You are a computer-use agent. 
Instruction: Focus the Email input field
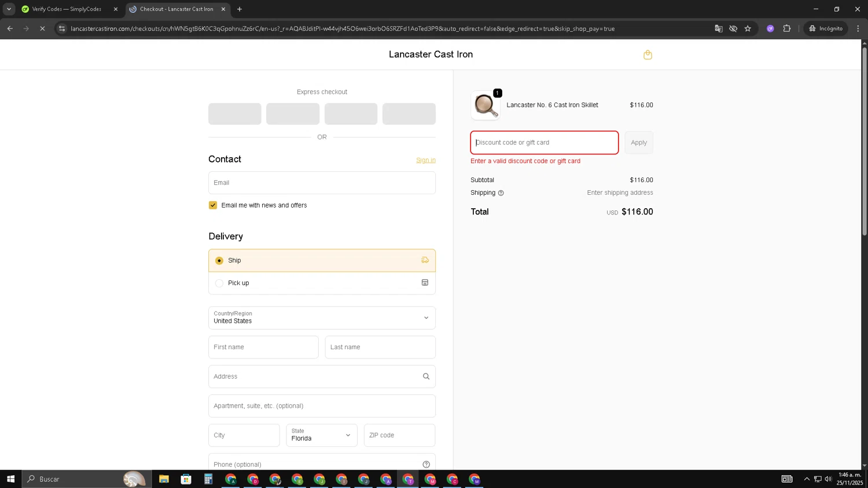click(x=322, y=183)
